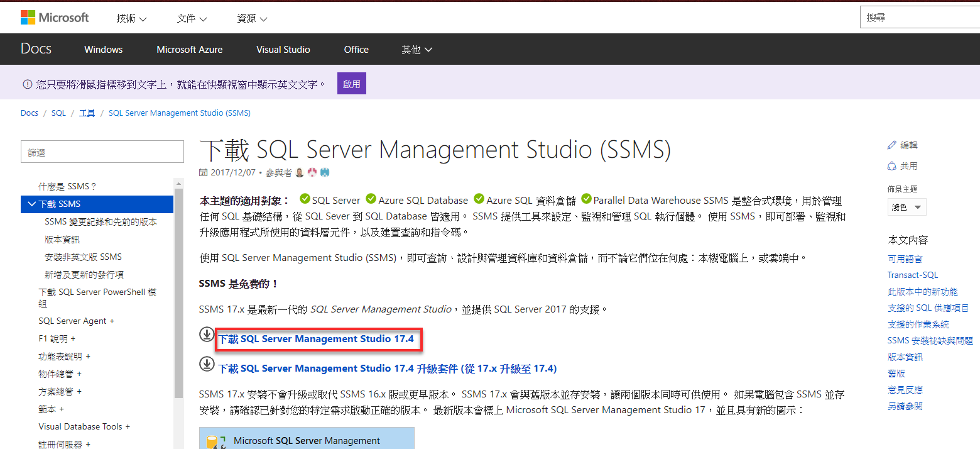
Task: Click Transact-SQL in article contents
Action: pos(913,275)
